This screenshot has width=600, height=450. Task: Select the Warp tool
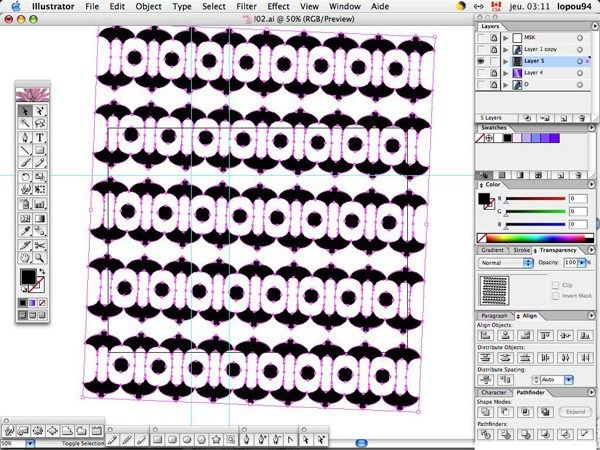[x=25, y=189]
